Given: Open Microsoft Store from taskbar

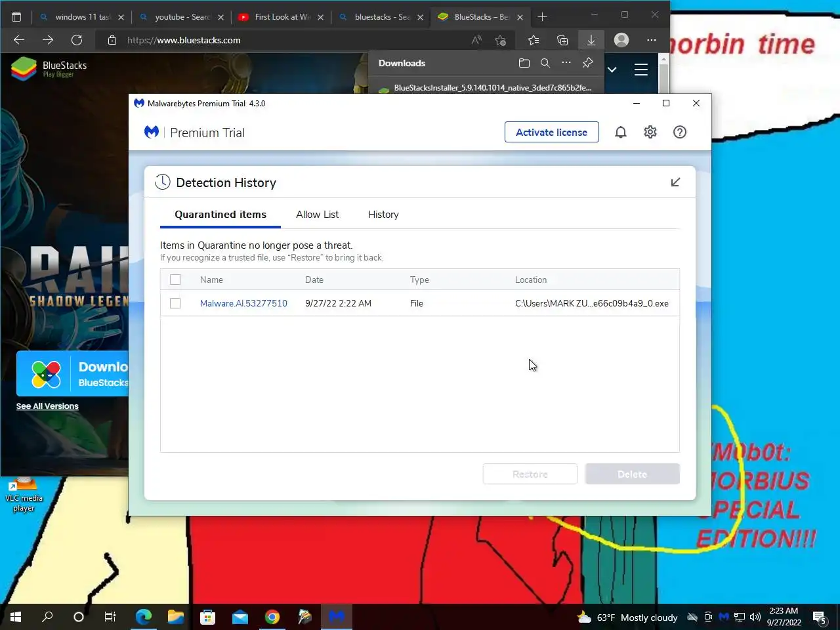Looking at the screenshot, I should (207, 617).
